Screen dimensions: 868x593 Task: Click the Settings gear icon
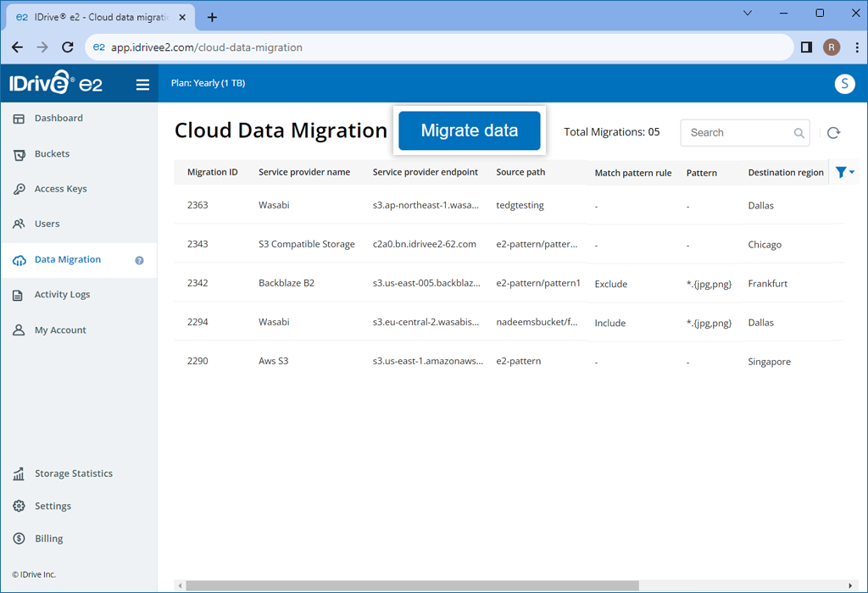click(x=19, y=506)
